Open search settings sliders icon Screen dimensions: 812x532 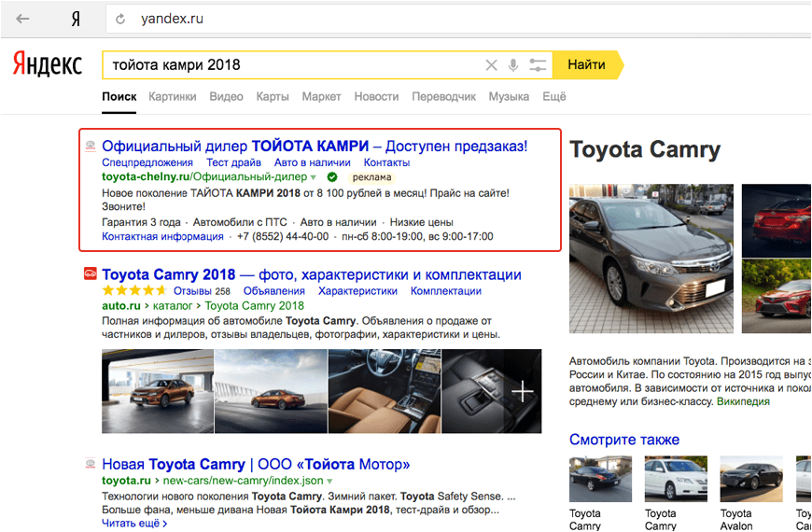coord(538,65)
